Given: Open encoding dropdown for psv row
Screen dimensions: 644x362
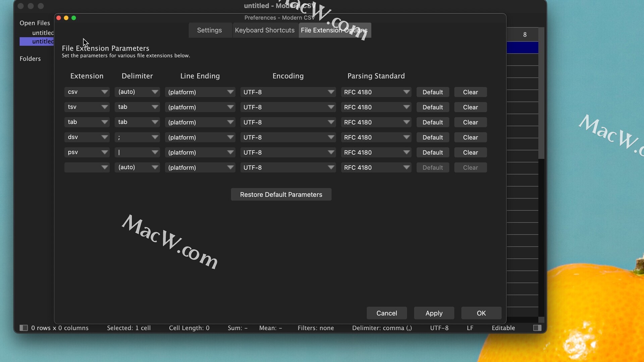Looking at the screenshot, I should tap(288, 152).
